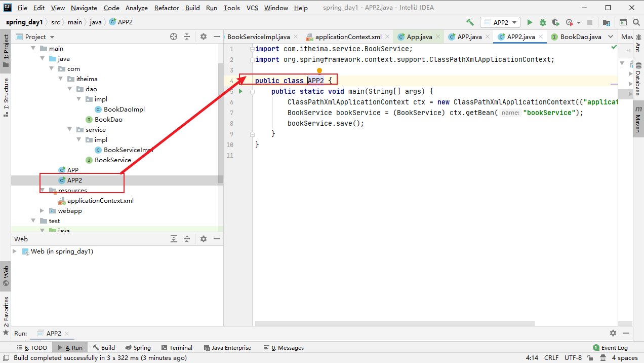
Task: Click the profiler run icon
Action: pyautogui.click(x=569, y=22)
